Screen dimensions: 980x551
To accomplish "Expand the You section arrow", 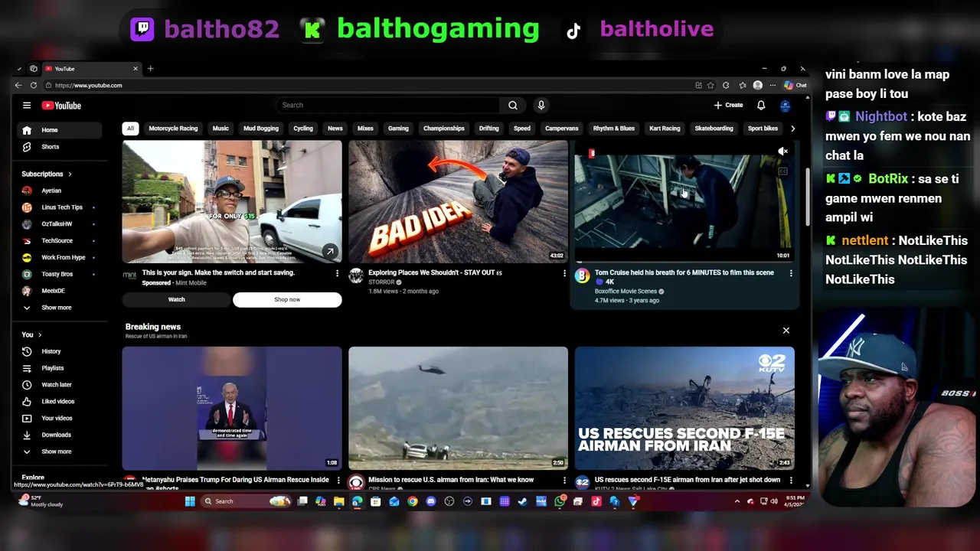I will pos(40,334).
